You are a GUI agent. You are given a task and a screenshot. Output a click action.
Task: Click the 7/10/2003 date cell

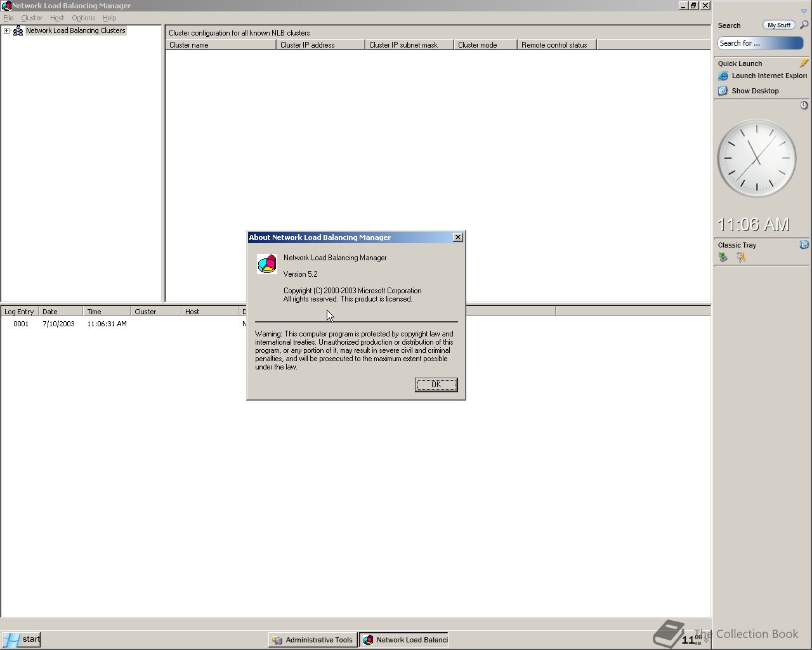pos(58,324)
